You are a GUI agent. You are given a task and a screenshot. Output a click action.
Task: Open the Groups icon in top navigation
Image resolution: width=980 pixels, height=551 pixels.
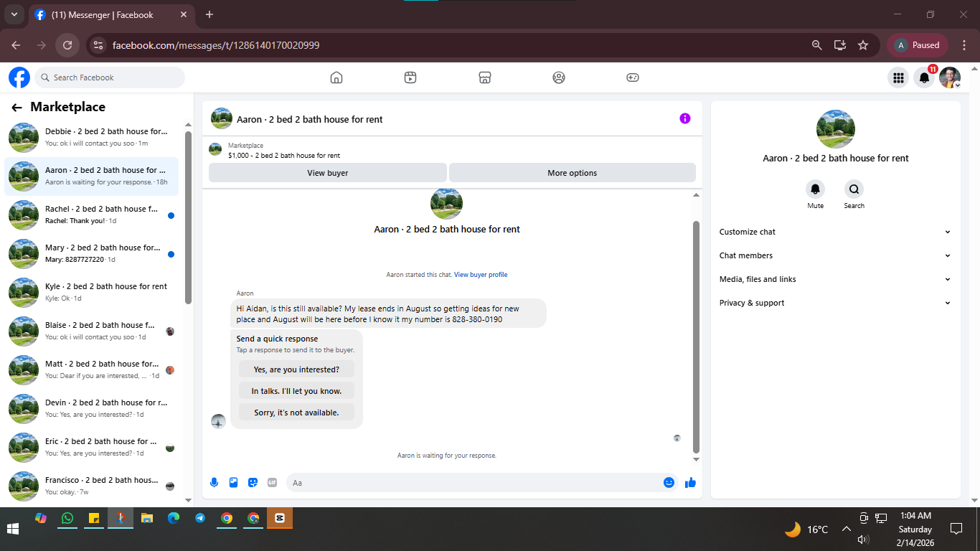click(559, 77)
